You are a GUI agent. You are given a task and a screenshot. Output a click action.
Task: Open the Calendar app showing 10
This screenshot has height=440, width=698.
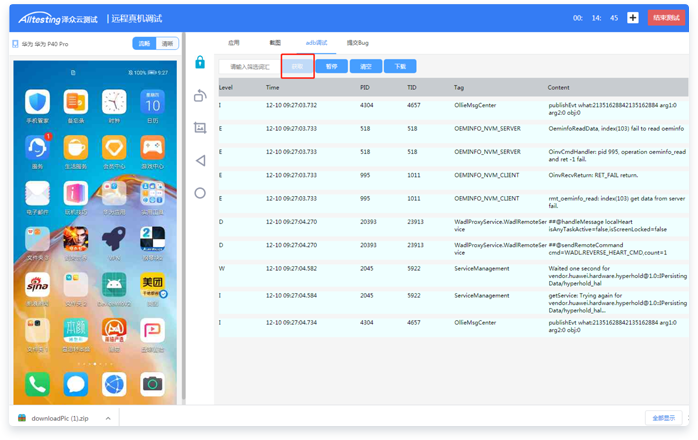(x=152, y=102)
